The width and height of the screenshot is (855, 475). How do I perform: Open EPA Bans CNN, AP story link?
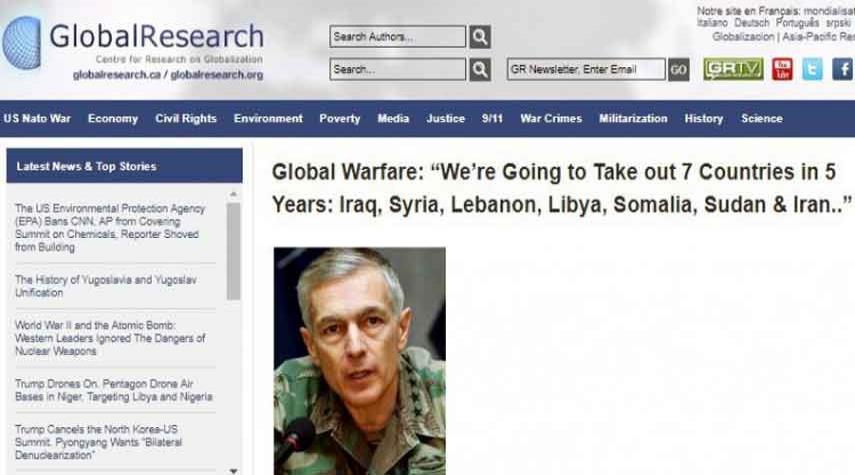point(110,228)
